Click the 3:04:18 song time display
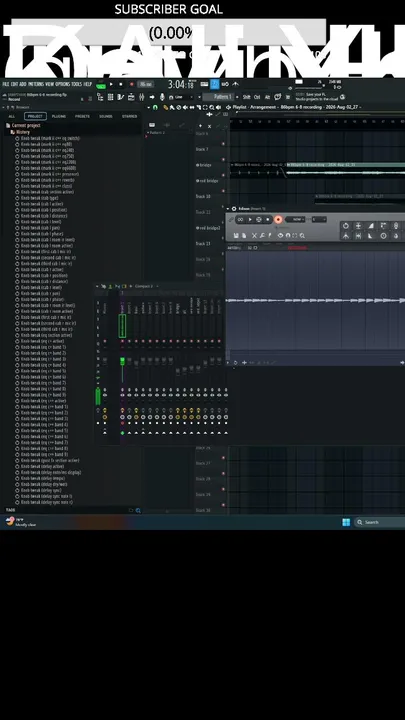 [180, 84]
